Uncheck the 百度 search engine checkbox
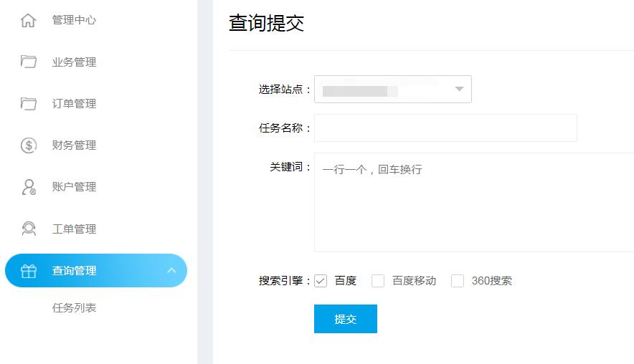The width and height of the screenshot is (634, 364). 321,281
